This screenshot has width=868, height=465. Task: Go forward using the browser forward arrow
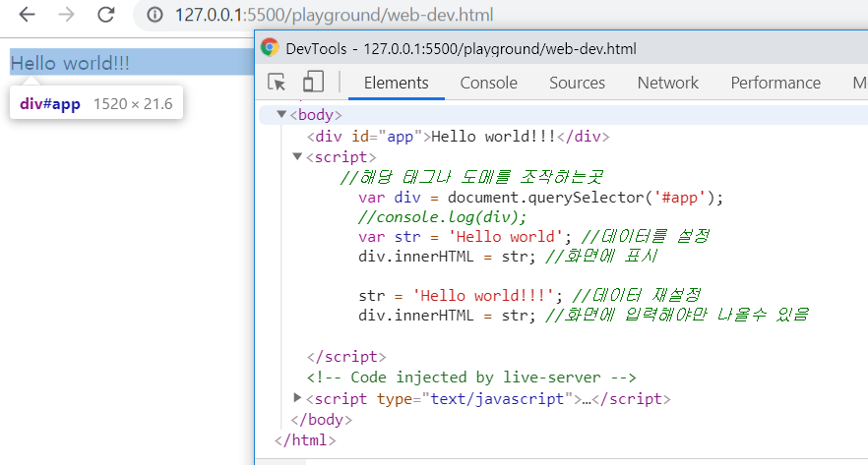pos(67,15)
